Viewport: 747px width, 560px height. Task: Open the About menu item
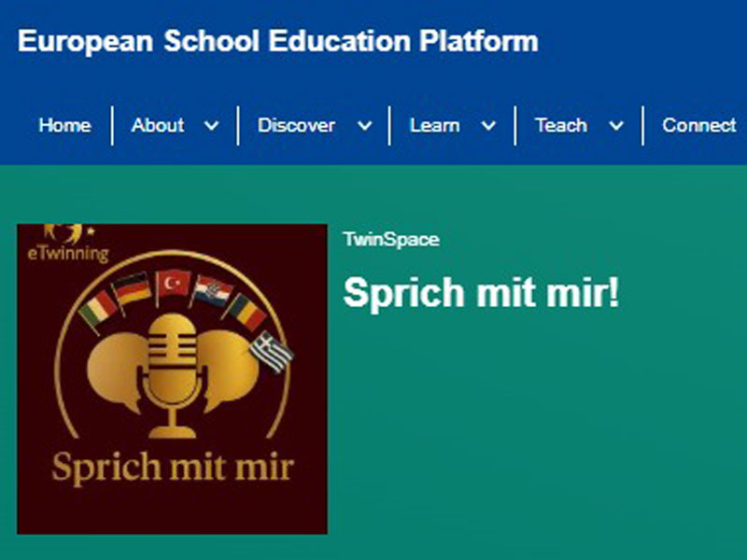pos(157,126)
